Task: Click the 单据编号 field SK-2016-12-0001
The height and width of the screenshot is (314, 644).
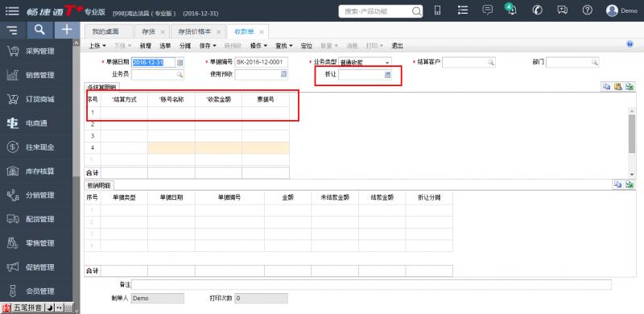Action: point(261,63)
